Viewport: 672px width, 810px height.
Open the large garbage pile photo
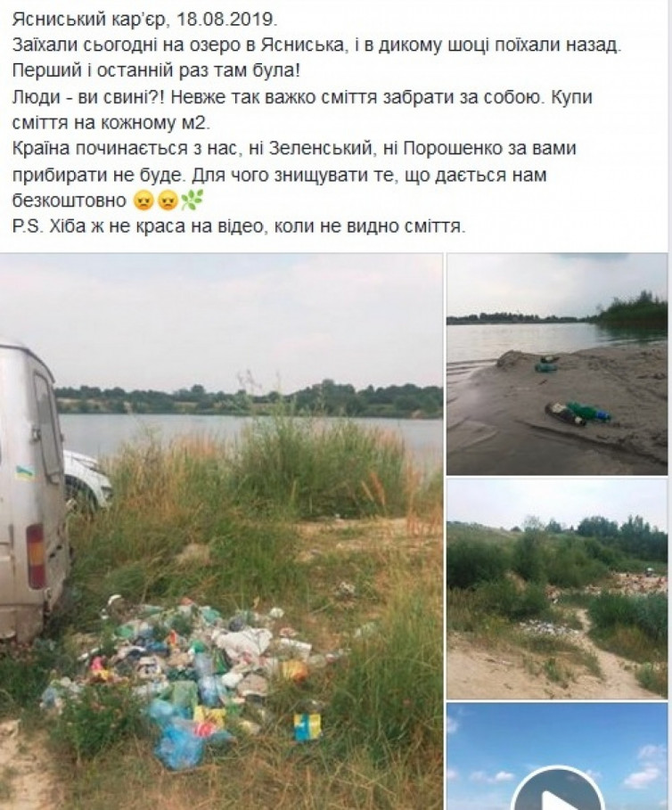[x=221, y=531]
